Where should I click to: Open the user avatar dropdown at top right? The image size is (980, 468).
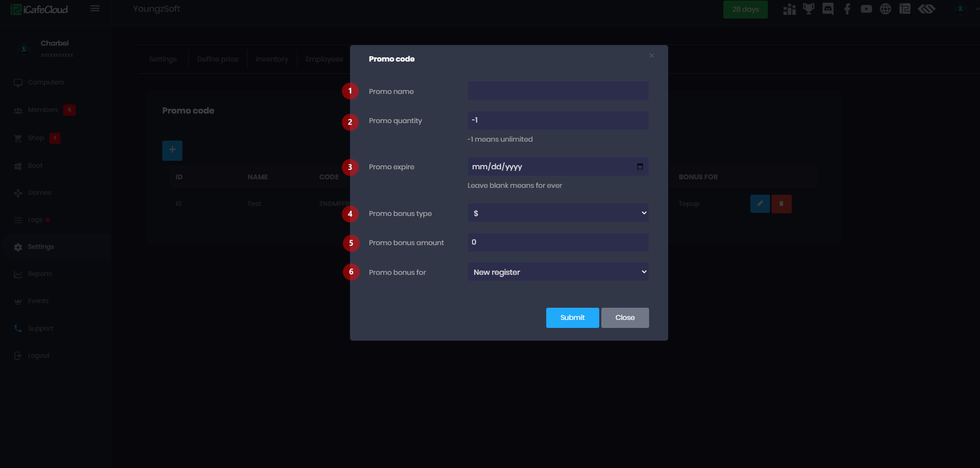click(960, 9)
